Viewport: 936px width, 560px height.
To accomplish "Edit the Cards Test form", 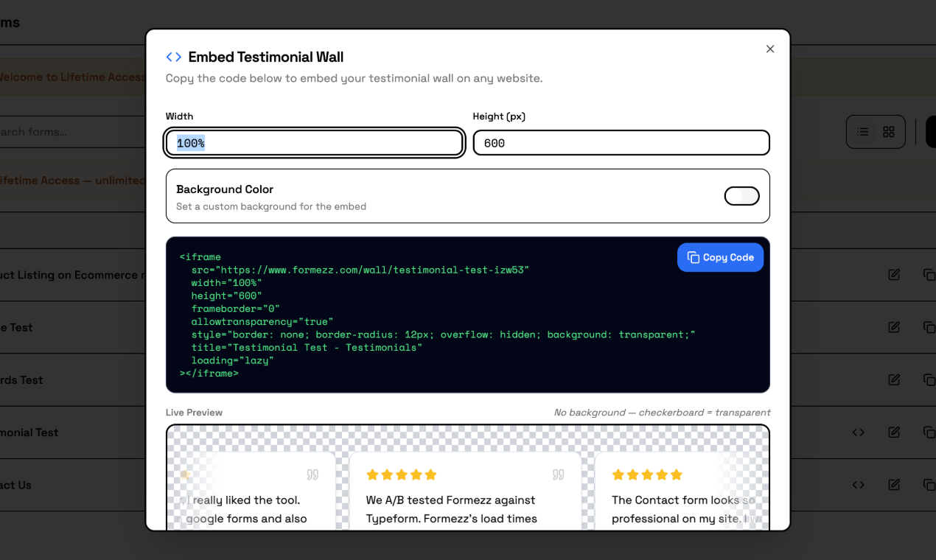I will [x=893, y=379].
